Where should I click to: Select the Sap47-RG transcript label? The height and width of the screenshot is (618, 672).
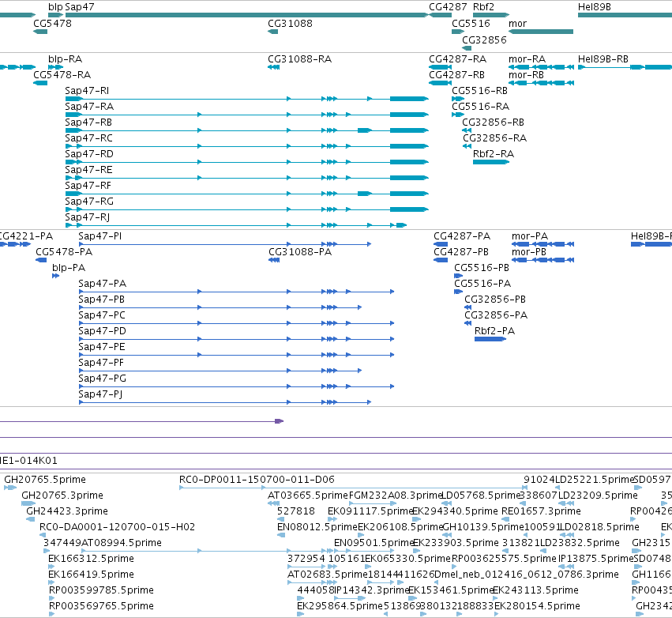click(x=89, y=202)
